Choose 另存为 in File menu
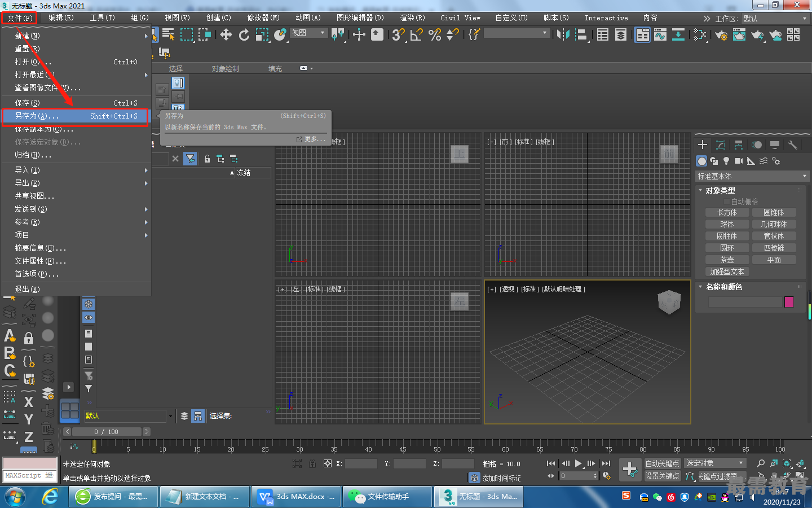The image size is (812, 508). (x=76, y=116)
